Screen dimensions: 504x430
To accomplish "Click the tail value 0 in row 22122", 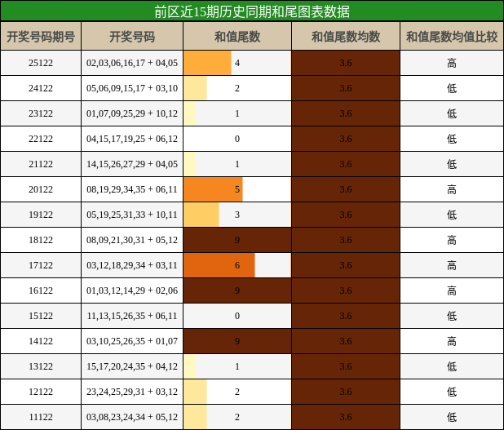I will point(237,139).
